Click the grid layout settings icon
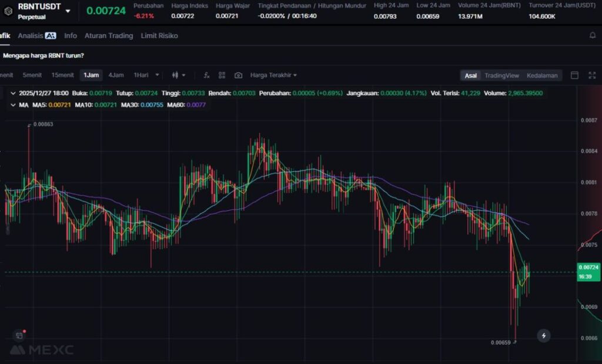Image resolution: width=602 pixels, height=364 pixels. [x=222, y=75]
